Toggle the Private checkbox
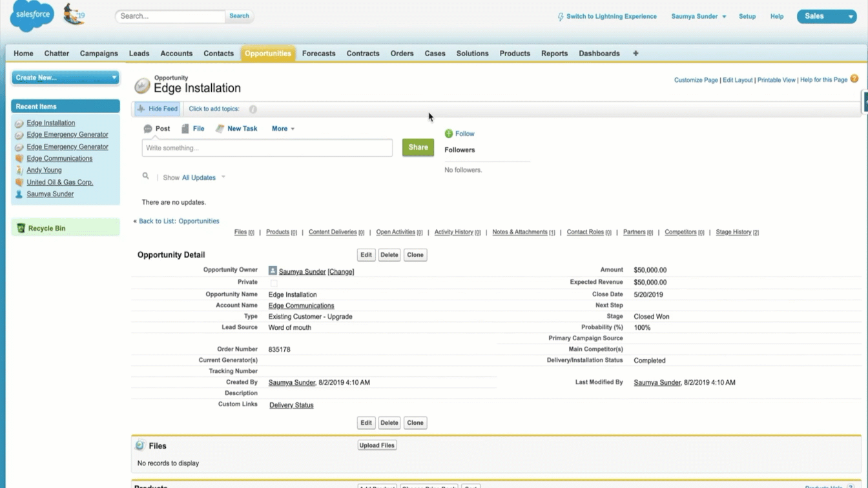 (274, 283)
